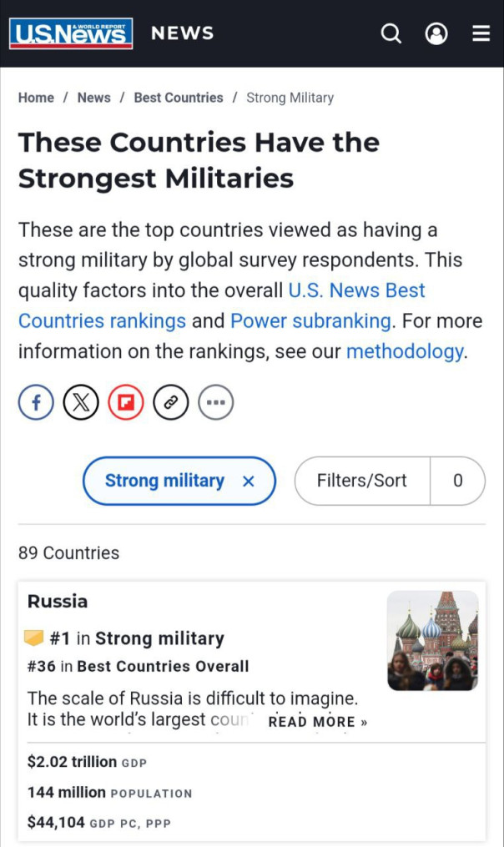Go to the Home breadcrumb
The width and height of the screenshot is (504, 847).
[36, 98]
